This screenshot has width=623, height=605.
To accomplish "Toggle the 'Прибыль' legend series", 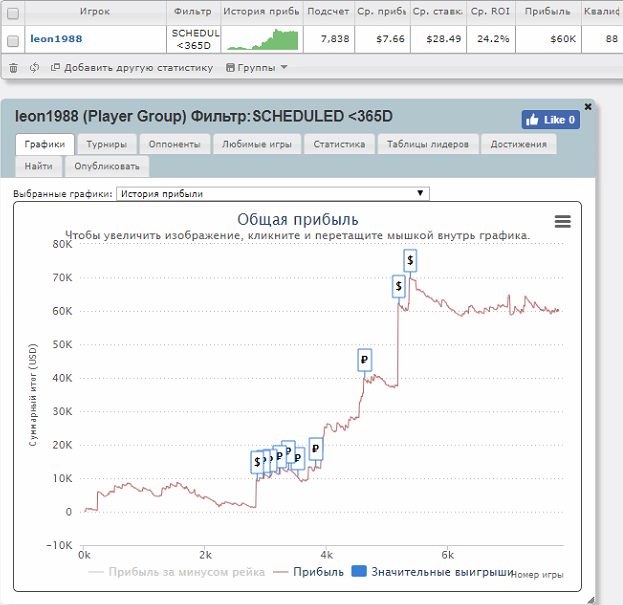I will point(309,572).
